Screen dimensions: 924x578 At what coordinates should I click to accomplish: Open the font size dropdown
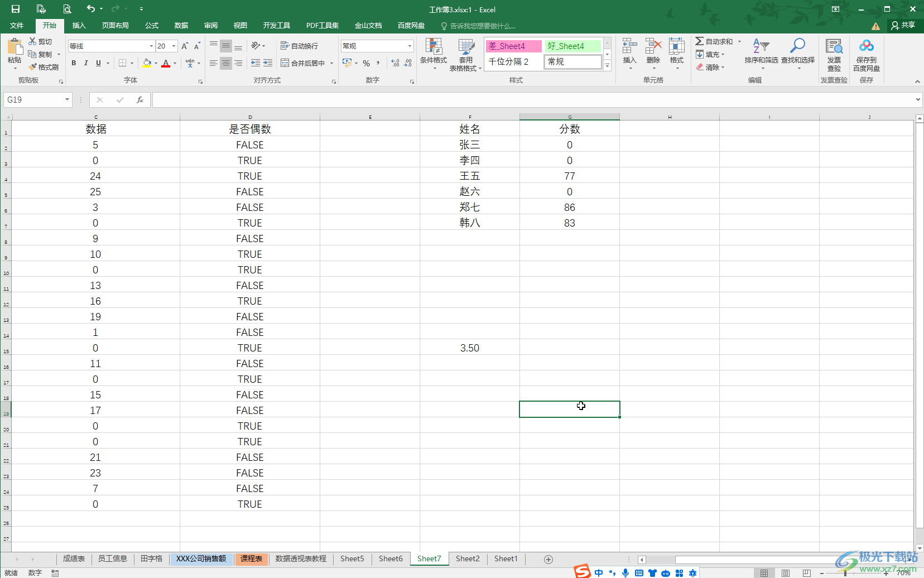(174, 46)
